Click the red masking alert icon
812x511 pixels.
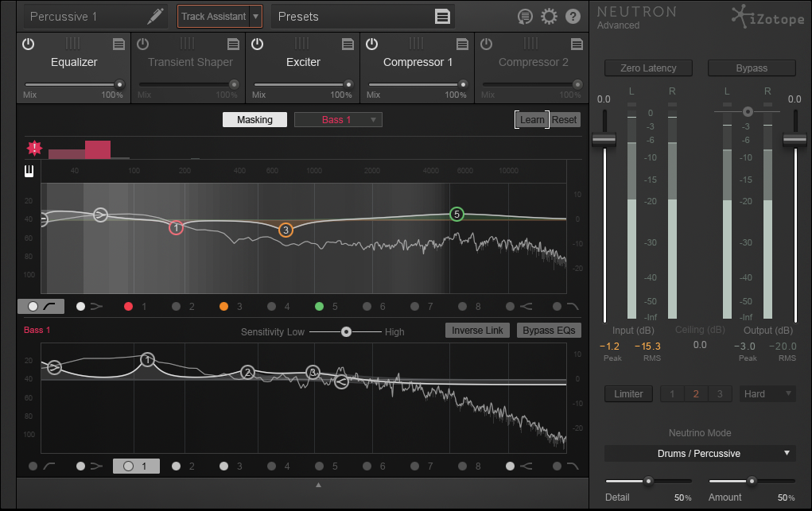(35, 149)
